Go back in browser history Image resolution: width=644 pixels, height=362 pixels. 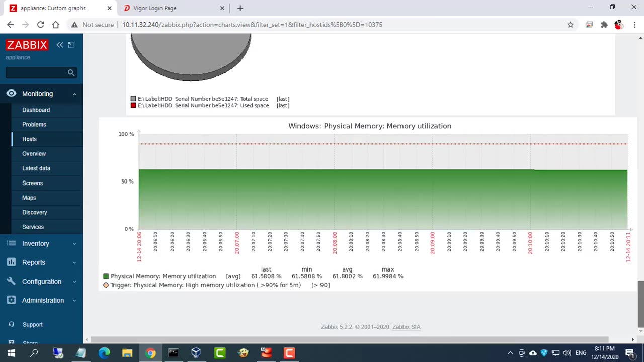11,25
